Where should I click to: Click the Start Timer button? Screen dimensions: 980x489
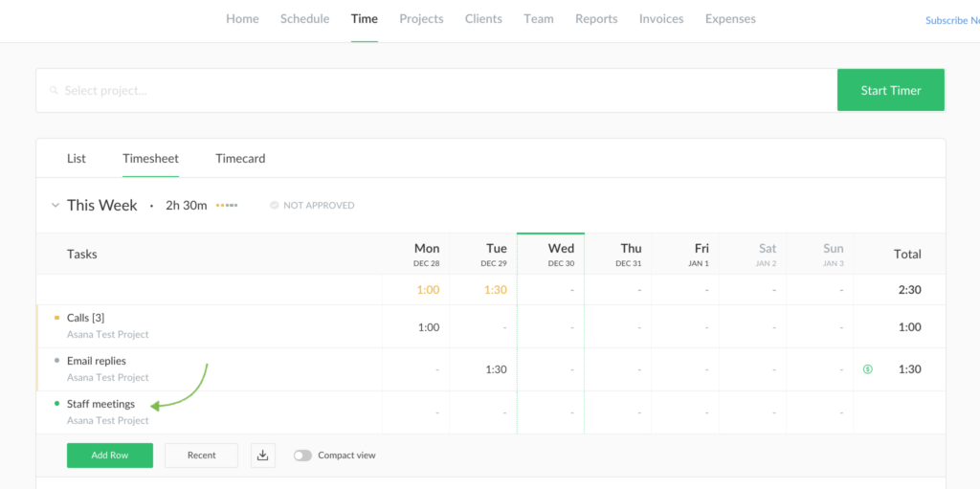891,91
